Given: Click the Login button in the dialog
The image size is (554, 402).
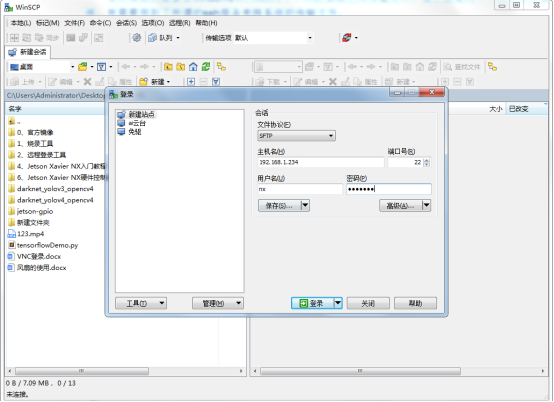Looking at the screenshot, I should [x=312, y=303].
